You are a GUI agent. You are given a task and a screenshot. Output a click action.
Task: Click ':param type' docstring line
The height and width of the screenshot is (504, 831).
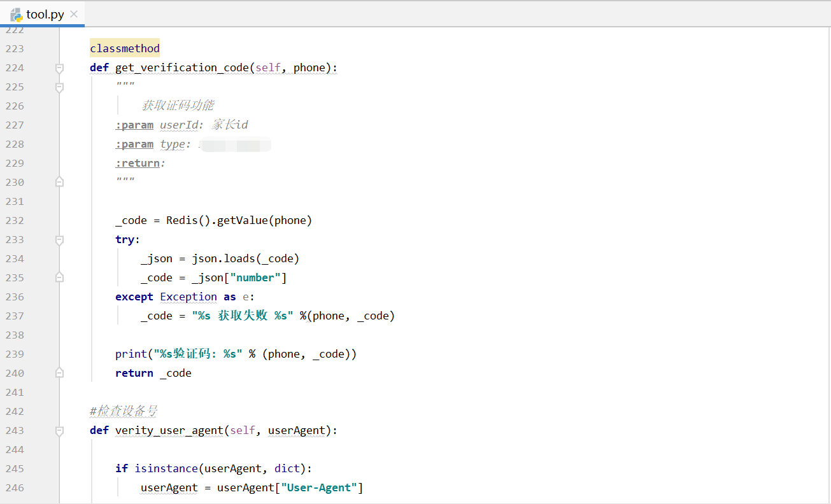193,144
